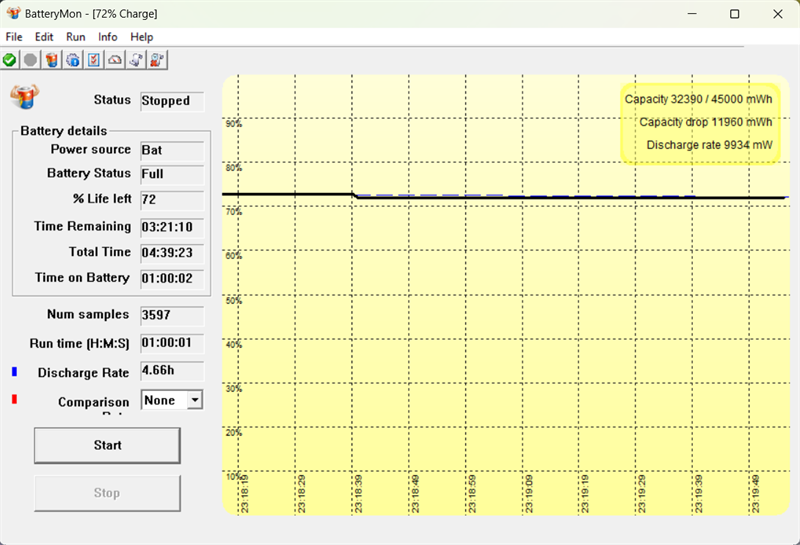Click the disabled Stop button
800x545 pixels.
107,493
